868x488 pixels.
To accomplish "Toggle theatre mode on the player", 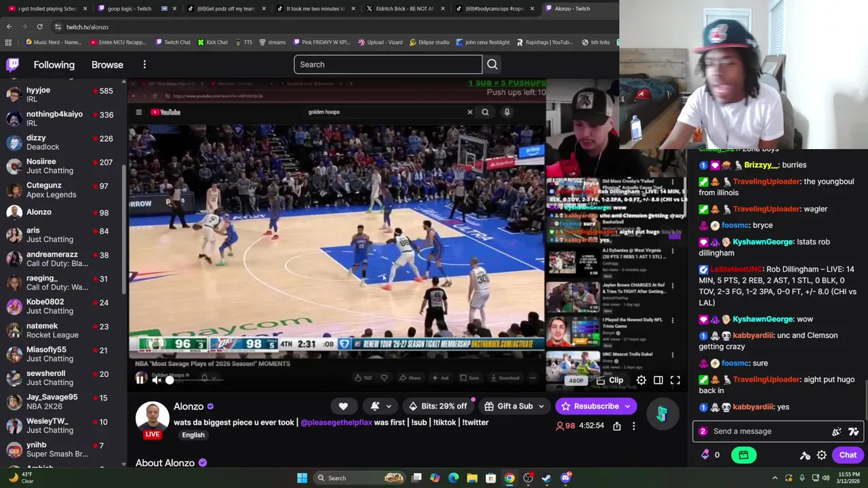I will (658, 380).
